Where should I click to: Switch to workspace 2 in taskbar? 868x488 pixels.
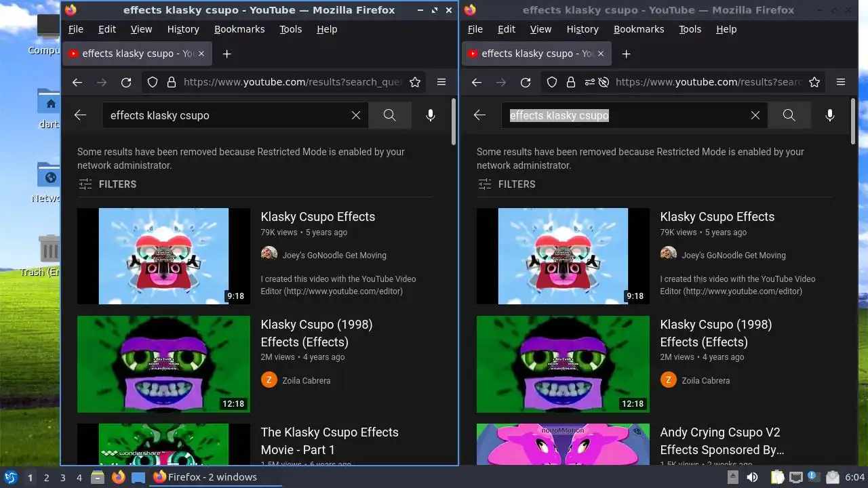(x=47, y=477)
